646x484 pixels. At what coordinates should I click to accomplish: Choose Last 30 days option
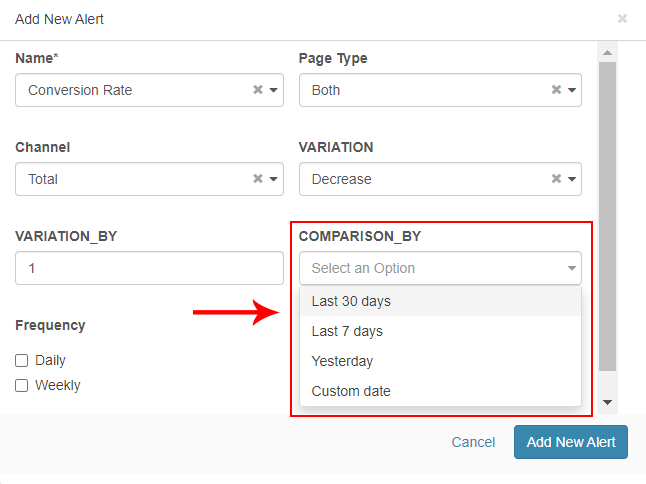click(x=440, y=301)
